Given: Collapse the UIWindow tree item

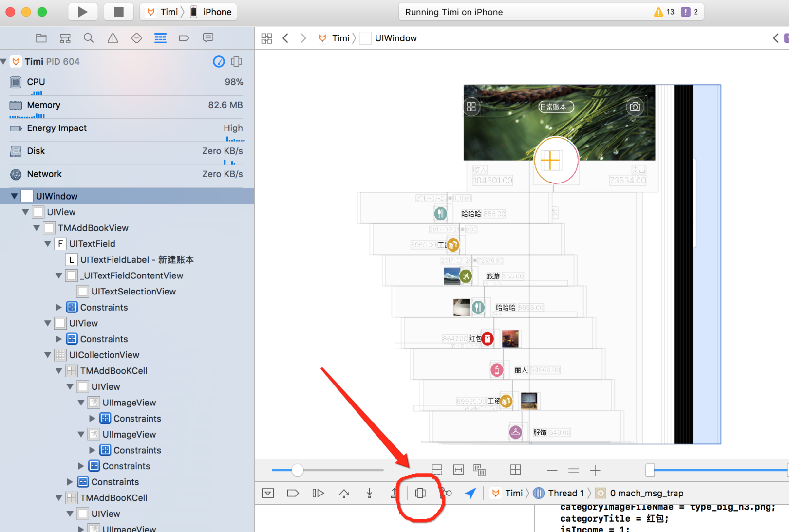Looking at the screenshot, I should (14, 196).
